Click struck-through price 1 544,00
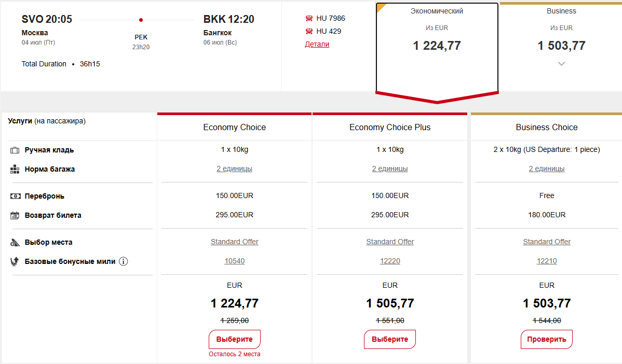Screen dimensions: 622x364 [x=547, y=320]
